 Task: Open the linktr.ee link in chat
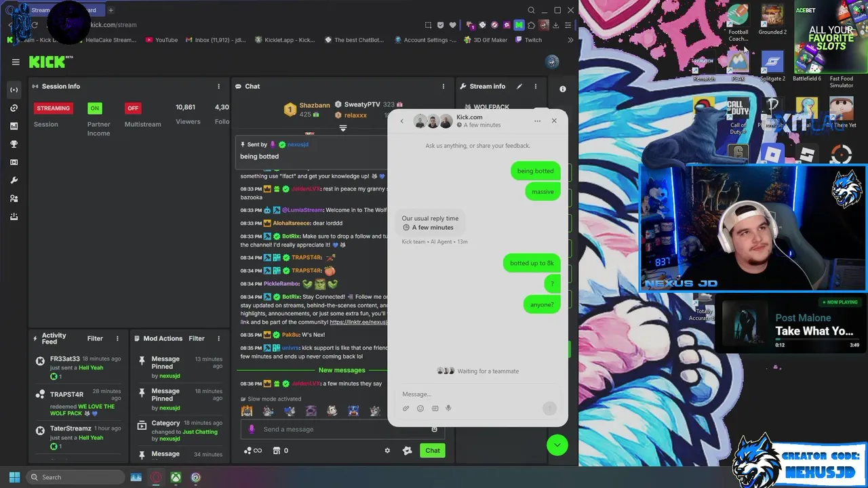click(359, 322)
